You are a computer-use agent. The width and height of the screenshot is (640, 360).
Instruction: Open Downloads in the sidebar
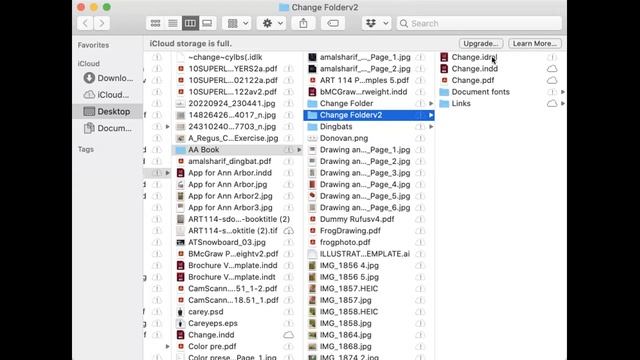(x=108, y=78)
